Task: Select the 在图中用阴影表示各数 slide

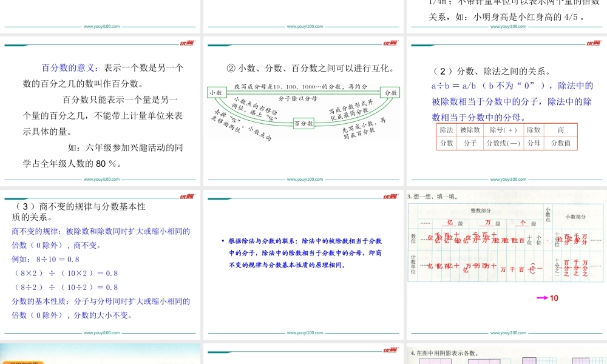Action: [507, 355]
